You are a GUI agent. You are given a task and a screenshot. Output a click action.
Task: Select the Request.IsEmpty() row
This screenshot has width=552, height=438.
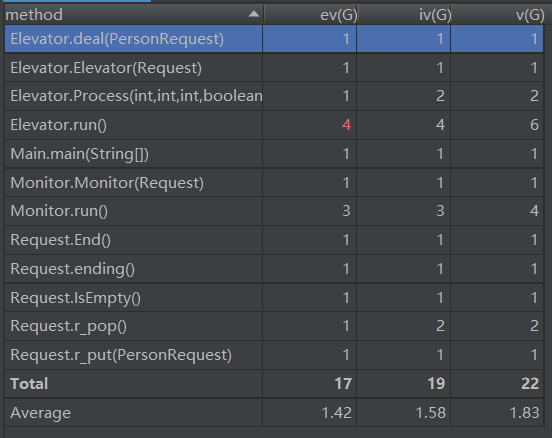(x=274, y=298)
